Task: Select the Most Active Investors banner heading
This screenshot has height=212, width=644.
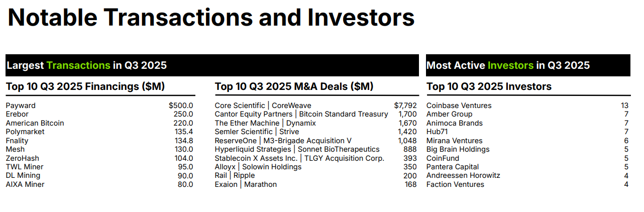Action: (x=508, y=65)
